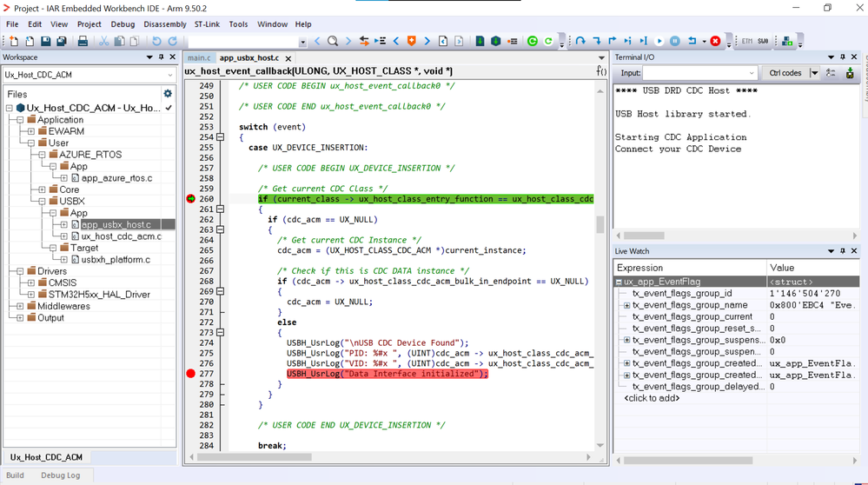Screen dimensions: 868x485
Task: Click the Step Into debug icon
Action: coord(596,41)
